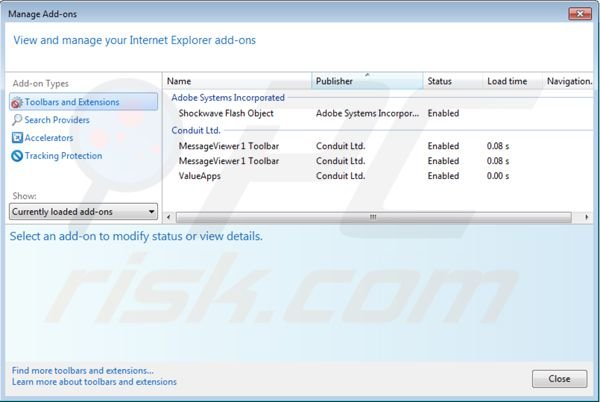Sort by the Name column header

coord(237,81)
